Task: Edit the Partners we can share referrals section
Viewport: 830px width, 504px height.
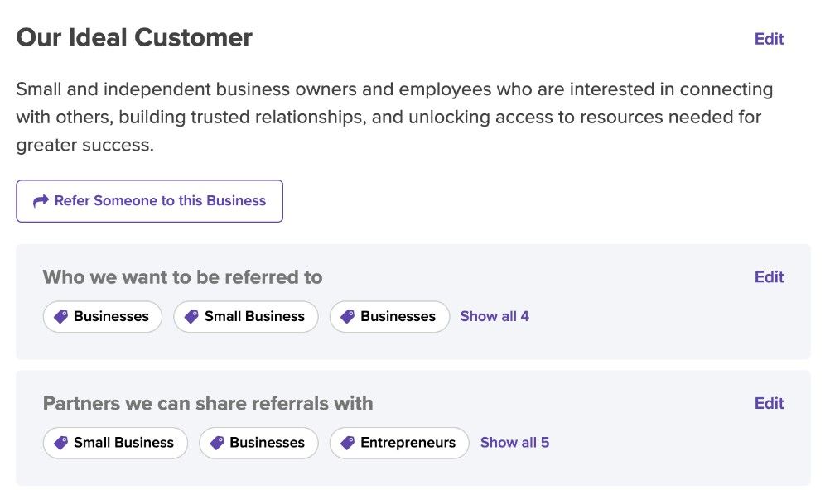Action: pos(769,403)
